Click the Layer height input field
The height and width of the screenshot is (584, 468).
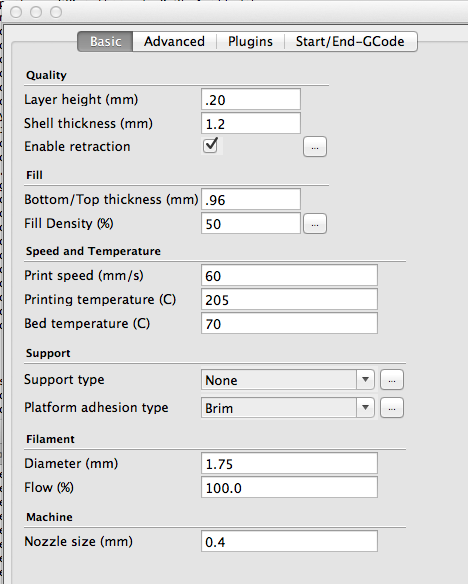tap(251, 99)
